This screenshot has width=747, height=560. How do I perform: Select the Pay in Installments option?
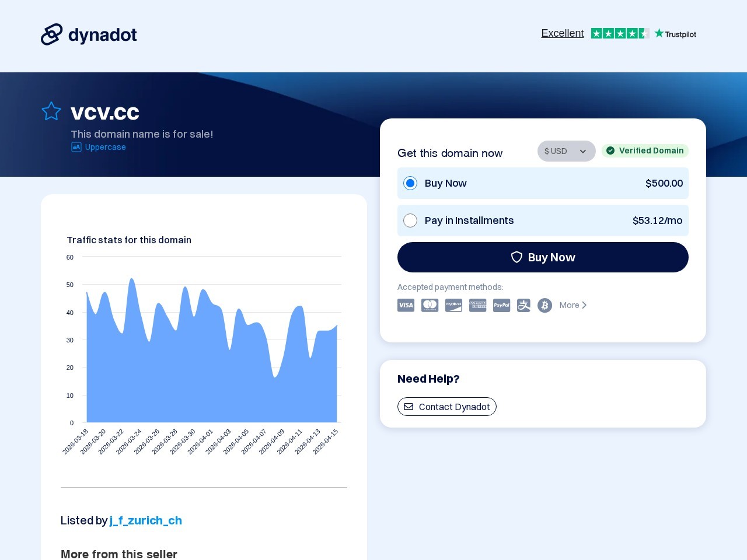coord(410,220)
